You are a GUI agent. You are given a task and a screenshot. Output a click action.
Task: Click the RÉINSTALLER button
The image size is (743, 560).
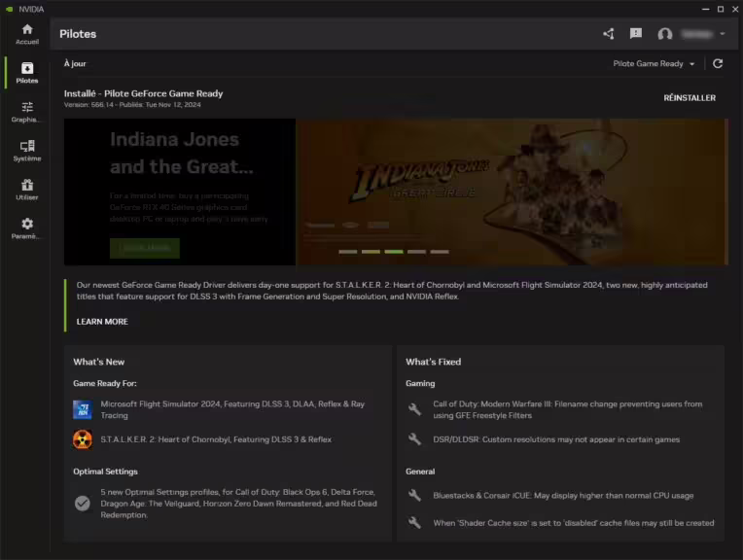[690, 98]
